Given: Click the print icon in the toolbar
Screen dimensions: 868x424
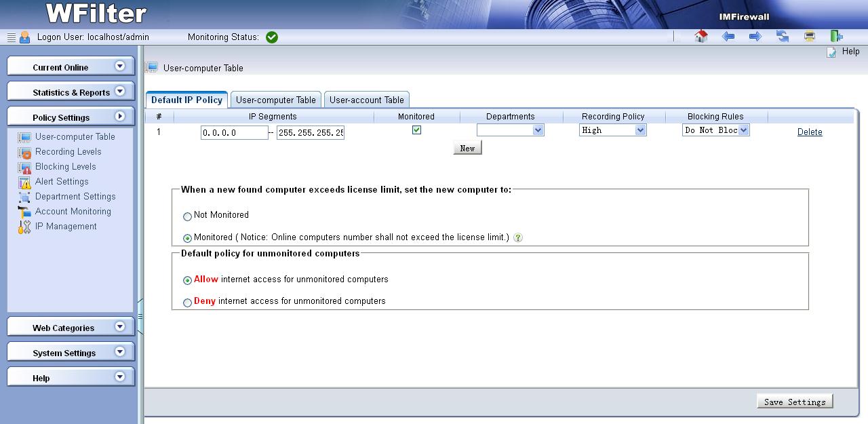Looking at the screenshot, I should [x=809, y=37].
